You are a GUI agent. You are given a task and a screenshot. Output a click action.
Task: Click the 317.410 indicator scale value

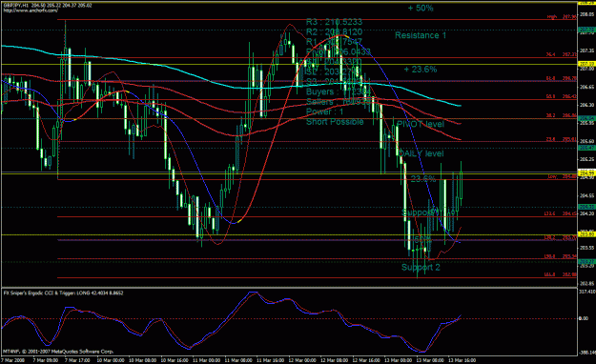[587, 292]
